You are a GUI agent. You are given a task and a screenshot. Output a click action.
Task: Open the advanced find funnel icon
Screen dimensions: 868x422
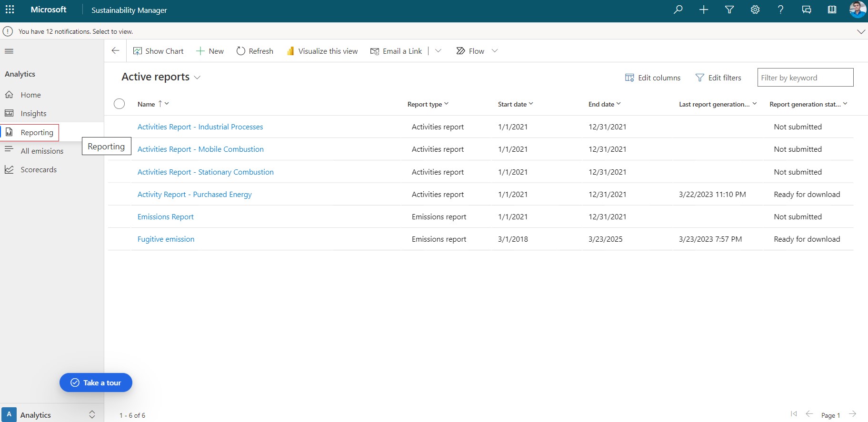pos(729,10)
